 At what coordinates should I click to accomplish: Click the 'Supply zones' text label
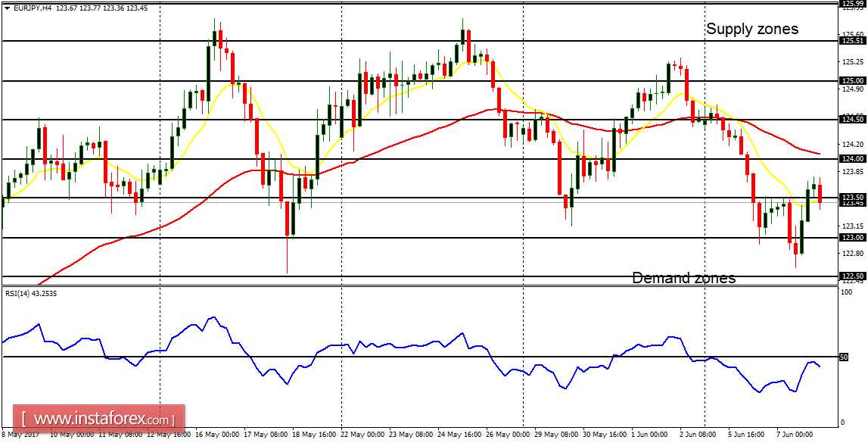click(753, 29)
